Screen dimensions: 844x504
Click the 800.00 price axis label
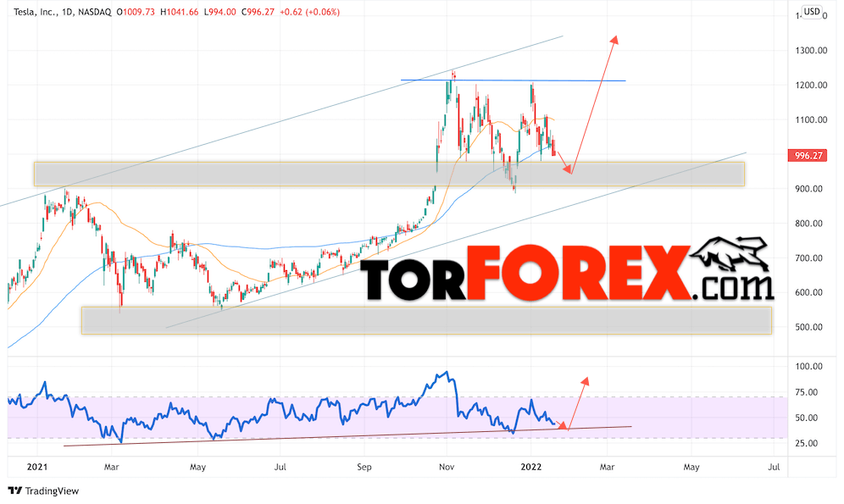point(811,224)
